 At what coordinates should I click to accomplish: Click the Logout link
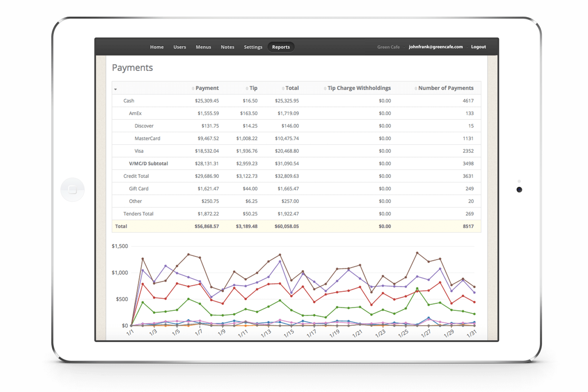pos(478,47)
